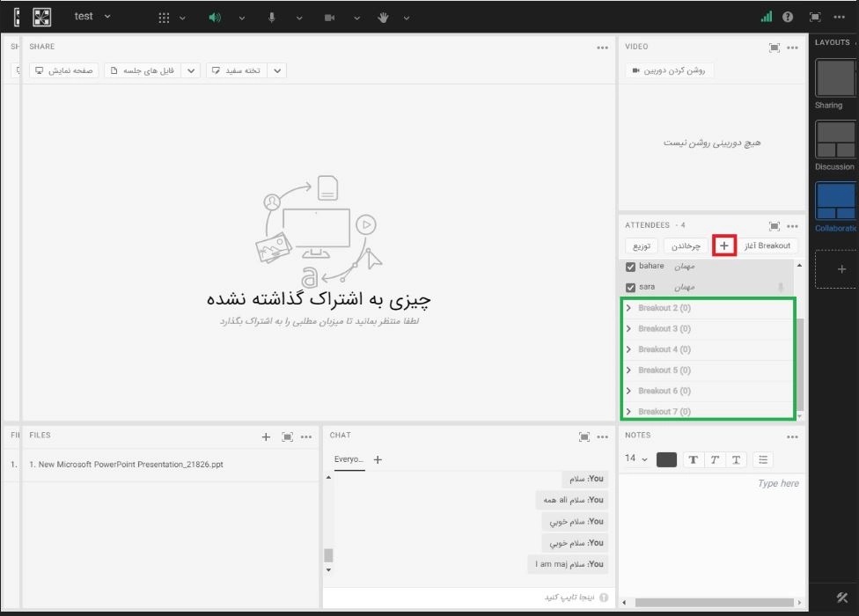
Task: Toggle bold T in Notes toolbar
Action: pos(693,460)
